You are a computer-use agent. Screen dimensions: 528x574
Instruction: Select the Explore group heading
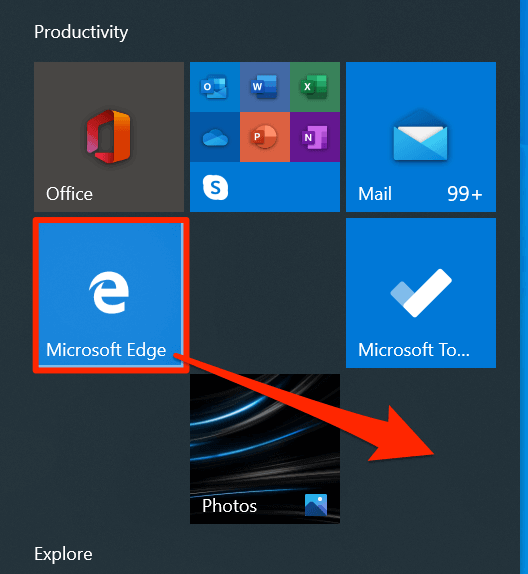(x=63, y=554)
